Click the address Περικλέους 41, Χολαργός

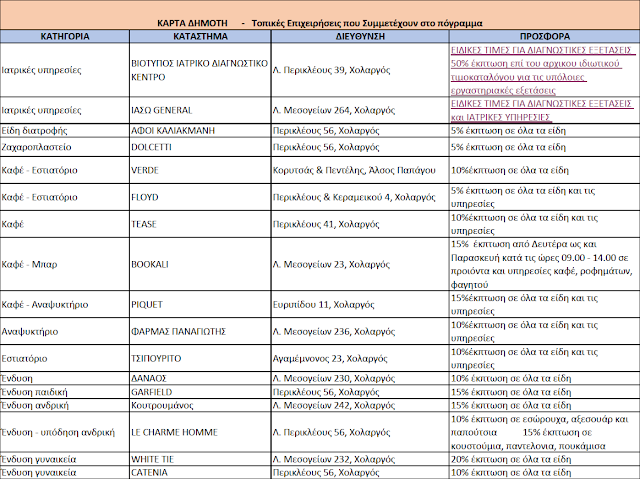(x=326, y=224)
